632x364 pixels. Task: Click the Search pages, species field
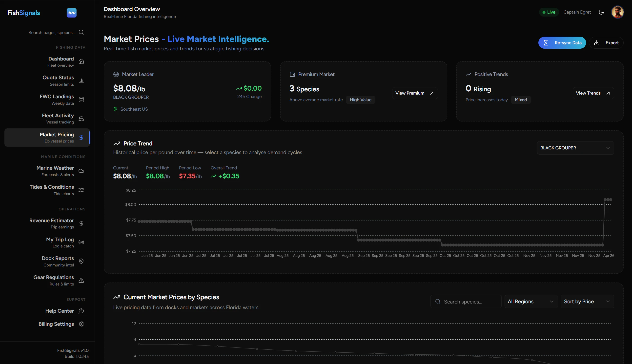click(52, 33)
